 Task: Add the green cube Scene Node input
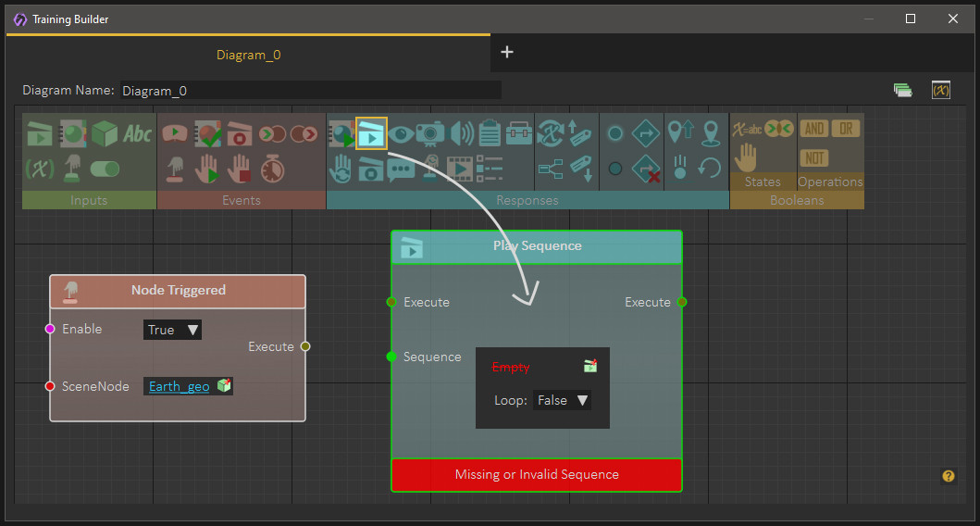click(x=105, y=133)
